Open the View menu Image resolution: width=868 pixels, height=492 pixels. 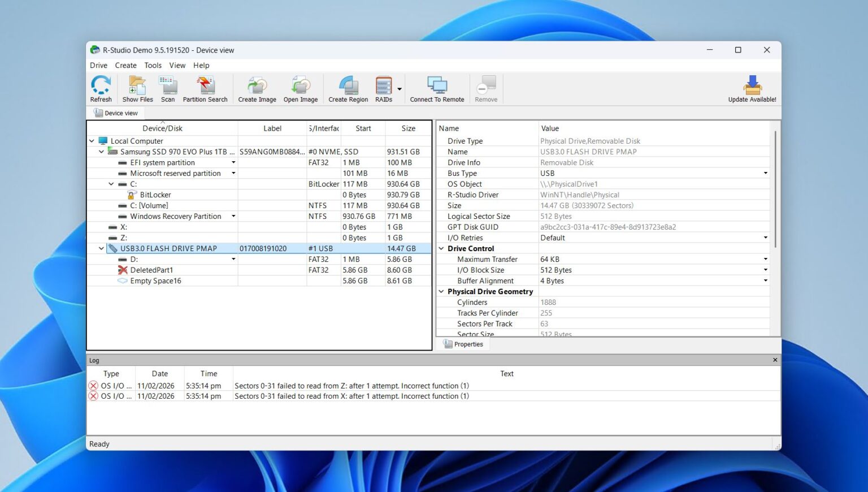(x=177, y=65)
